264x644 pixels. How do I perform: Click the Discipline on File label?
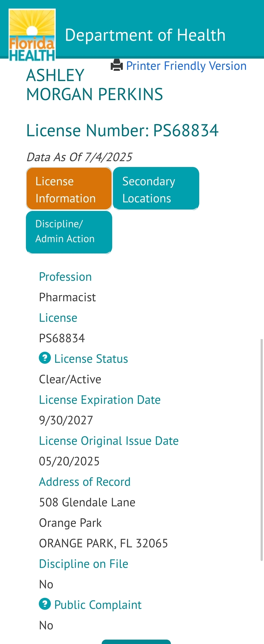(84, 564)
